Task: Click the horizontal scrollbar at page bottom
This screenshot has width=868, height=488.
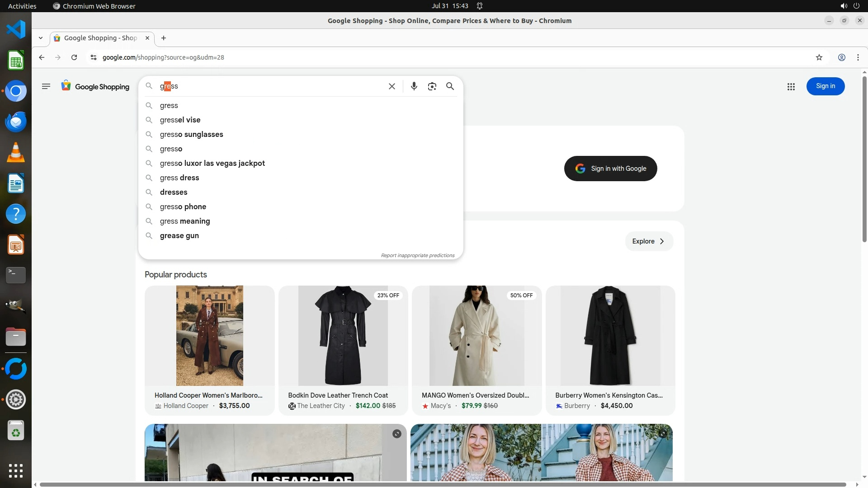Action: (x=443, y=485)
